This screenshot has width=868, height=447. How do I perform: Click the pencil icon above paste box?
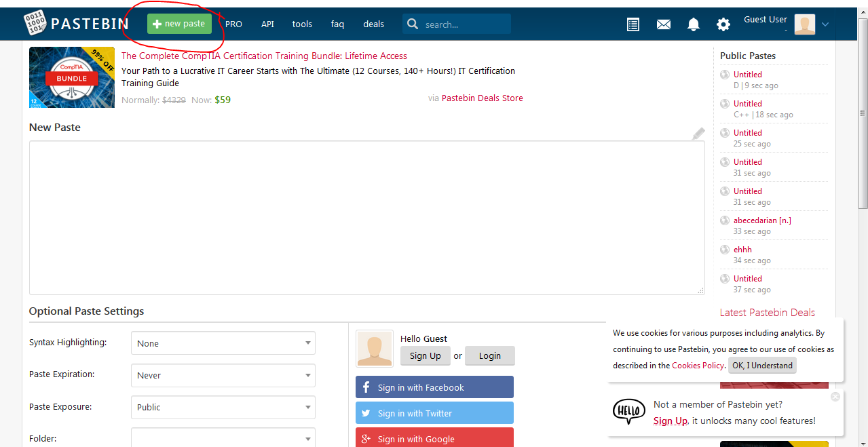coord(698,134)
